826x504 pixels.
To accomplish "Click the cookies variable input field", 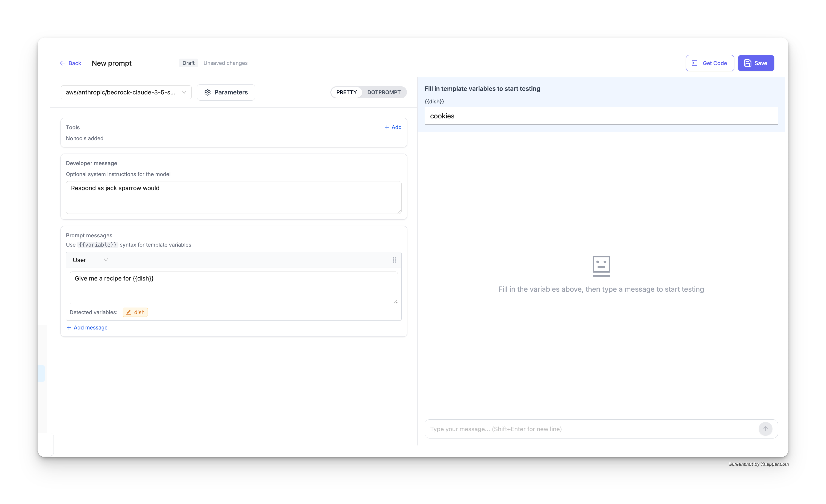I will (601, 116).
